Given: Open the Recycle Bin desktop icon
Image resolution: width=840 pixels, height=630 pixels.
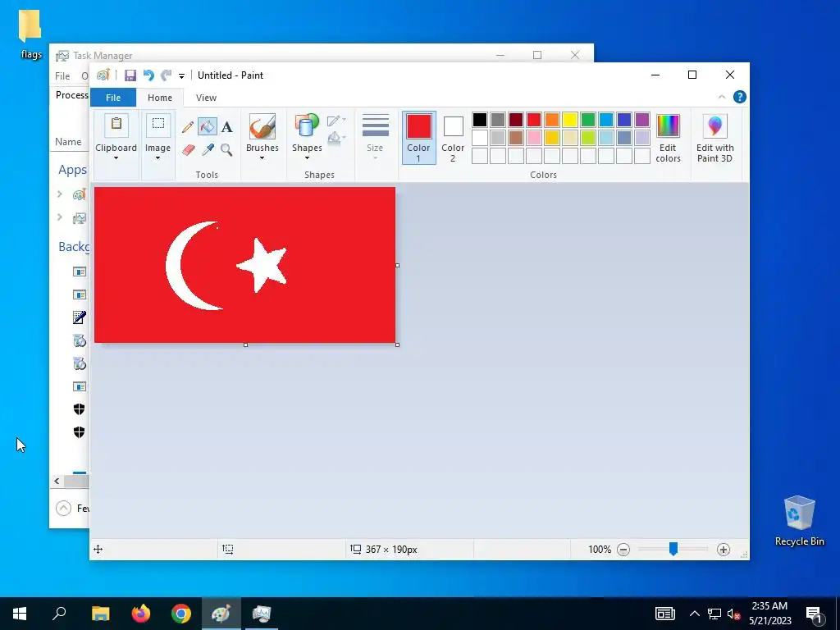Looking at the screenshot, I should [x=799, y=521].
